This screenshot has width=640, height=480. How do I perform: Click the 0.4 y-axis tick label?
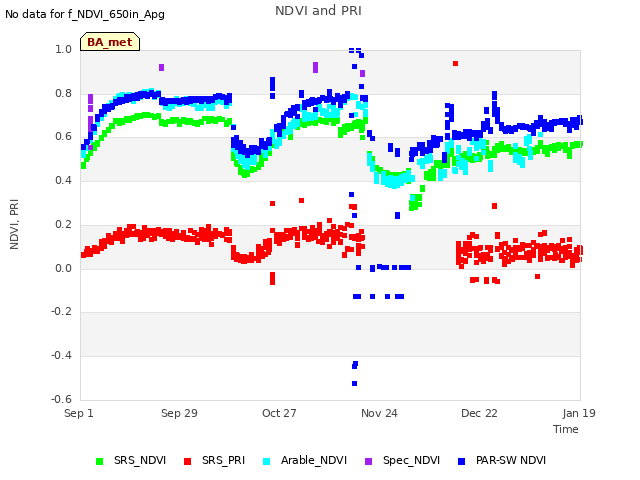[63, 180]
